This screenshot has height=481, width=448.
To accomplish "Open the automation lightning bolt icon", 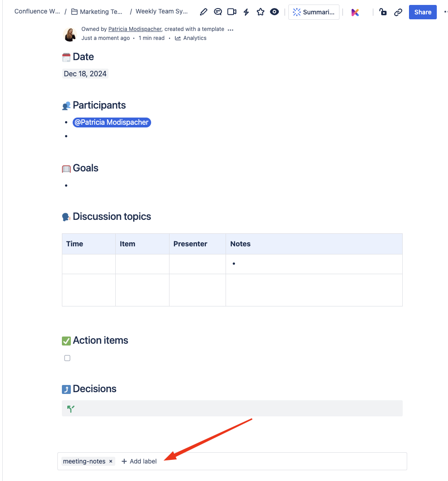I will coord(246,12).
